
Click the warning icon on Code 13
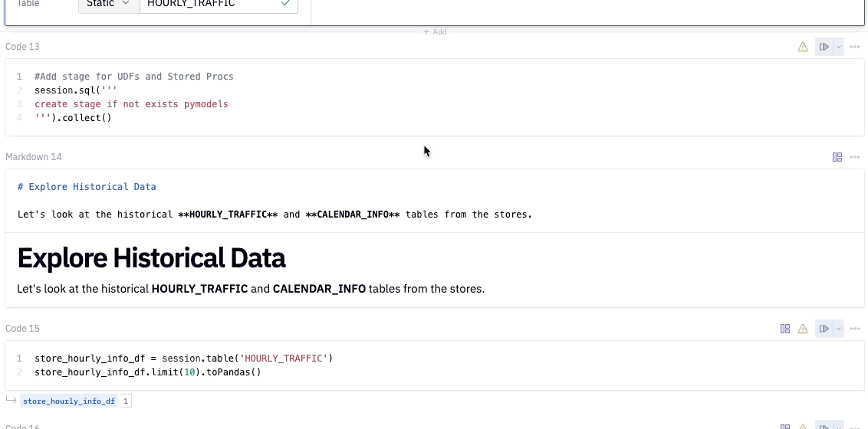pos(803,47)
